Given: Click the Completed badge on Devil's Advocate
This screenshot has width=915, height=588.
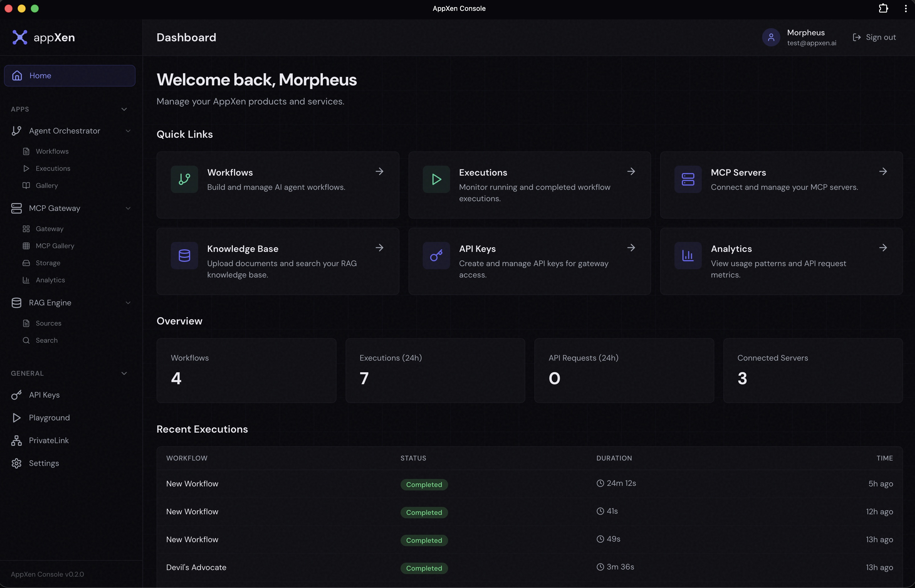Looking at the screenshot, I should tap(424, 568).
